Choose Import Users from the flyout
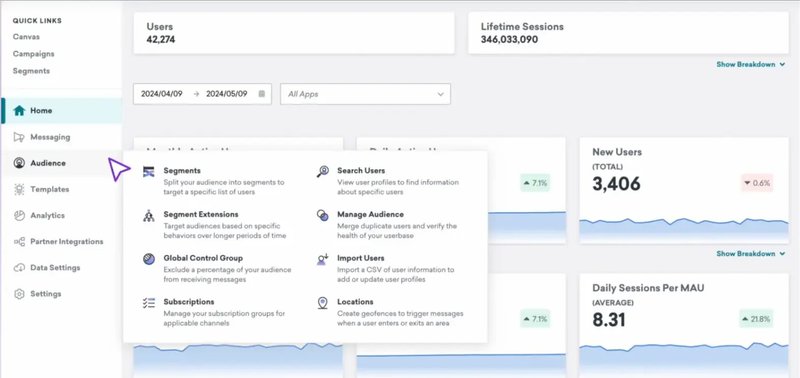This screenshot has height=378, width=800. [x=361, y=258]
